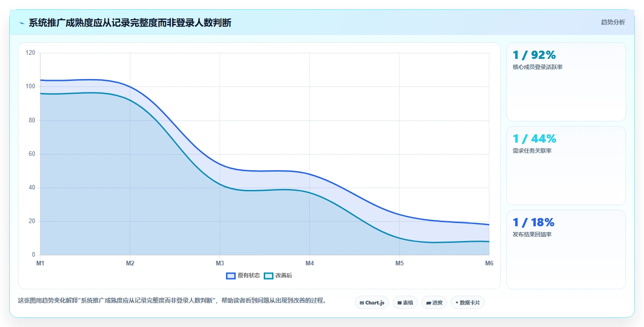The width and height of the screenshot is (644, 327).
Task: Open the 1 / 44% 需求任务关联率 card
Action: coord(566,166)
